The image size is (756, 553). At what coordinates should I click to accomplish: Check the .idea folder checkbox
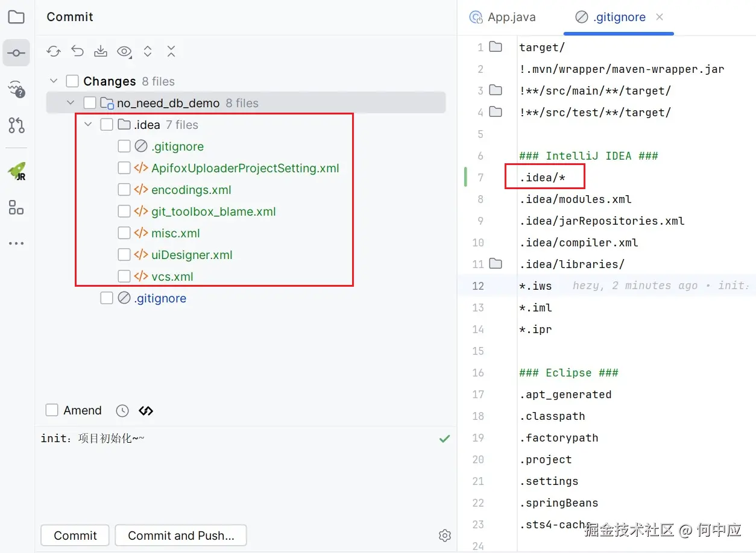(x=107, y=125)
